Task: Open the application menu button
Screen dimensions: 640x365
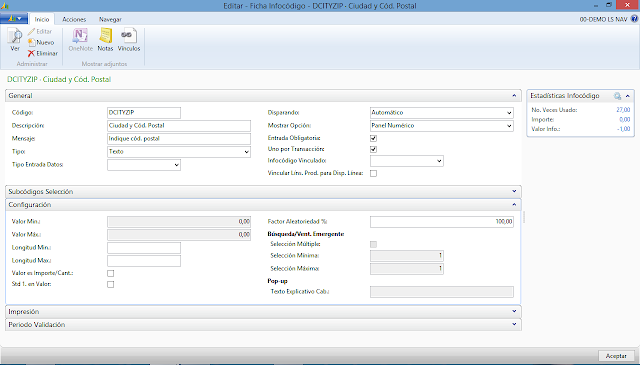Action: click(x=14, y=19)
